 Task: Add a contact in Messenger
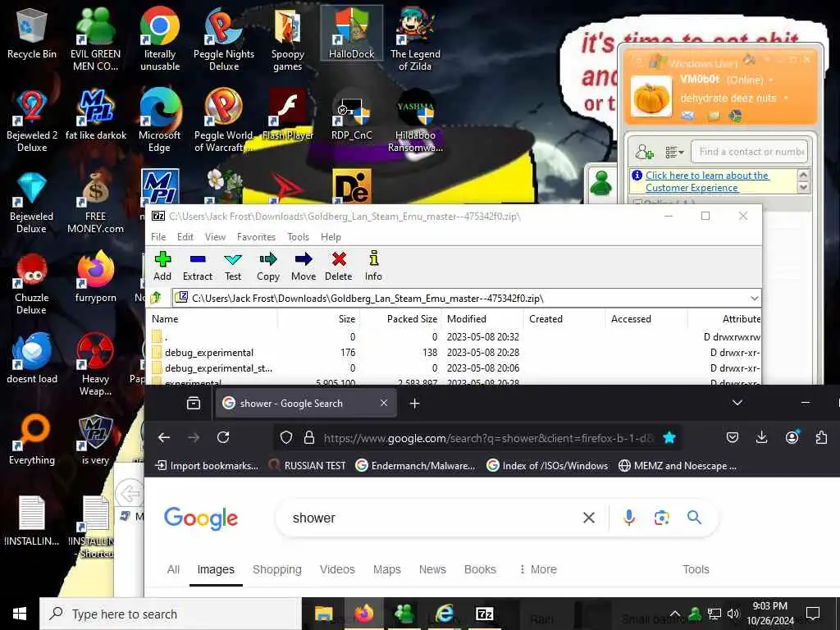point(644,152)
